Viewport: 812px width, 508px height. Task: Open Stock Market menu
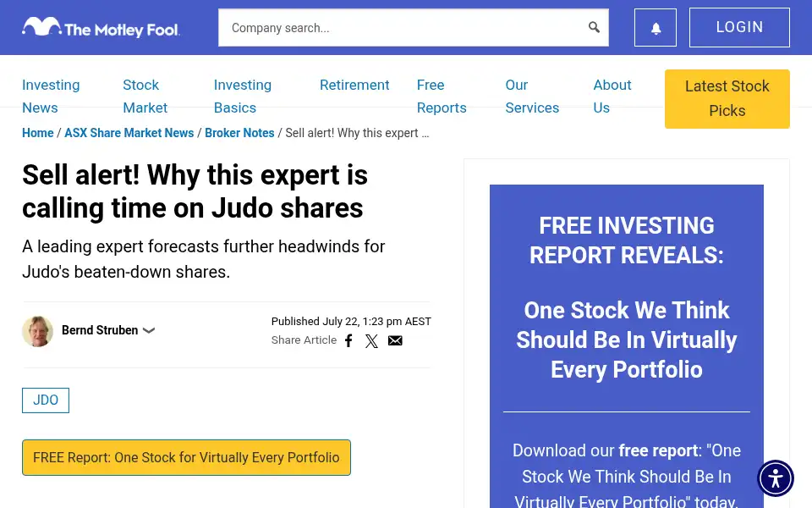coord(145,97)
